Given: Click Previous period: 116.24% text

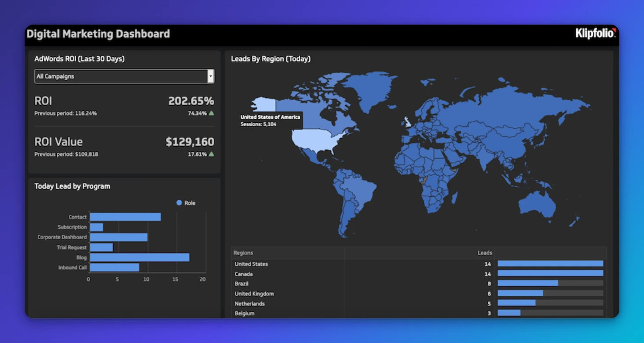Looking at the screenshot, I should pyautogui.click(x=65, y=113).
